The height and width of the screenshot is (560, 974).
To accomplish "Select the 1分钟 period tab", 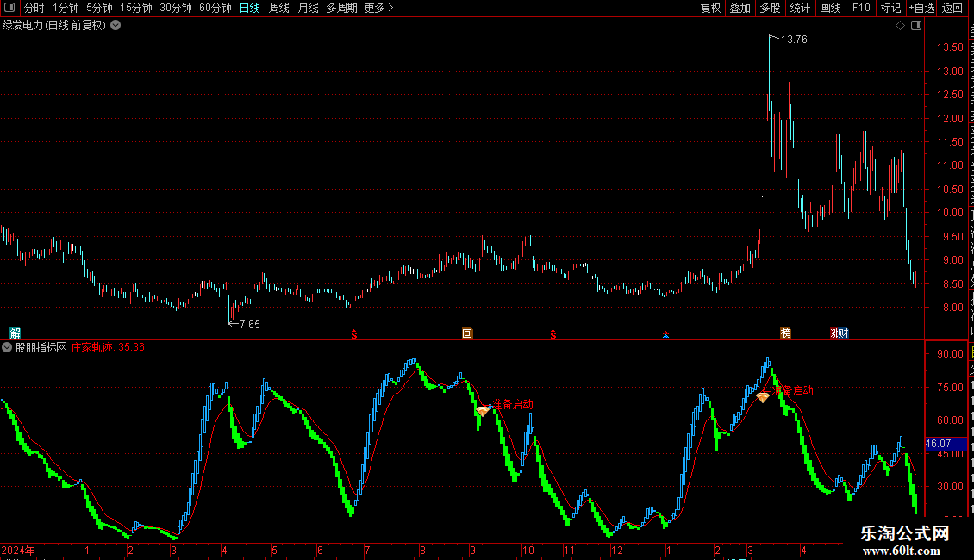I will (66, 8).
